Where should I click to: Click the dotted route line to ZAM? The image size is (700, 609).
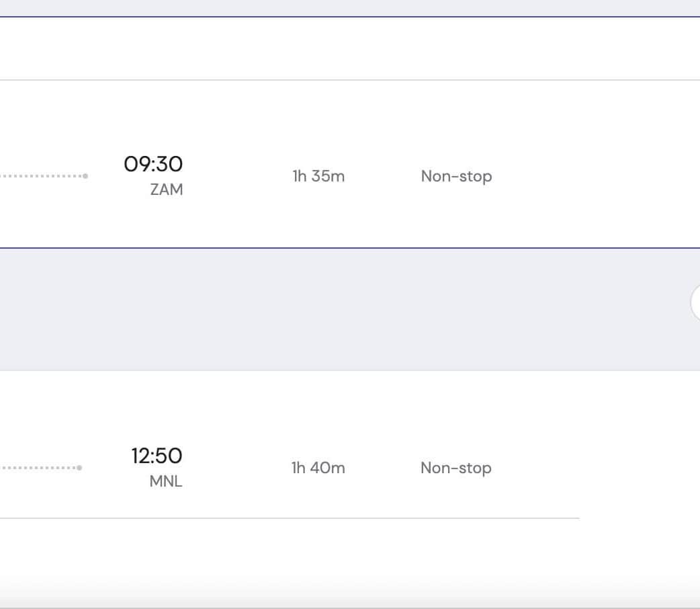point(40,176)
